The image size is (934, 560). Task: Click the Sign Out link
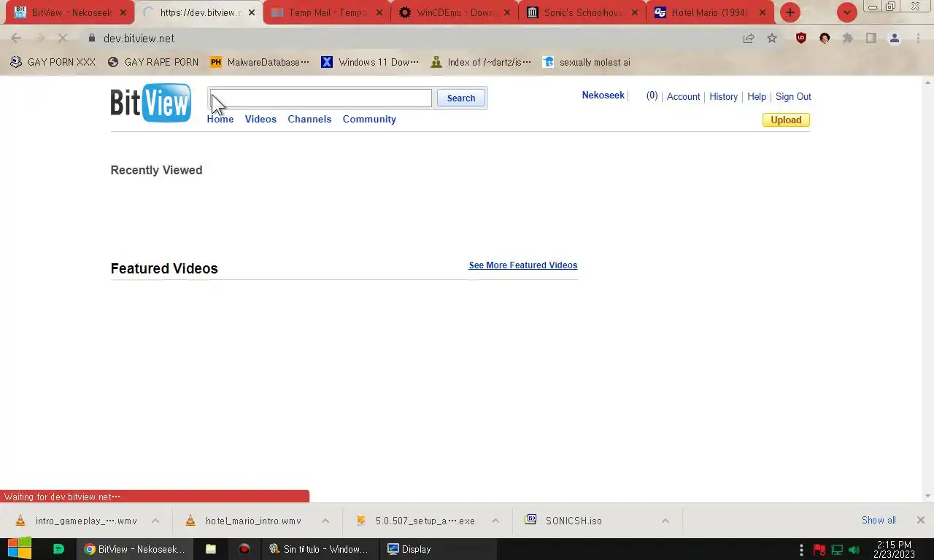pyautogui.click(x=793, y=96)
